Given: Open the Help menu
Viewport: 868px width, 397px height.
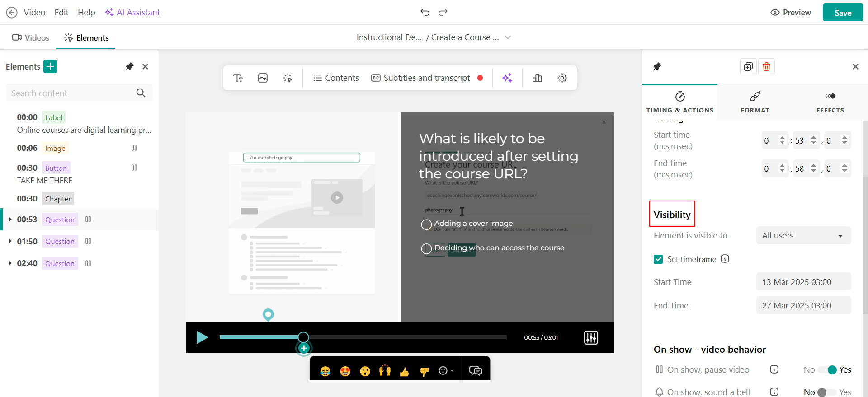Looking at the screenshot, I should [86, 13].
